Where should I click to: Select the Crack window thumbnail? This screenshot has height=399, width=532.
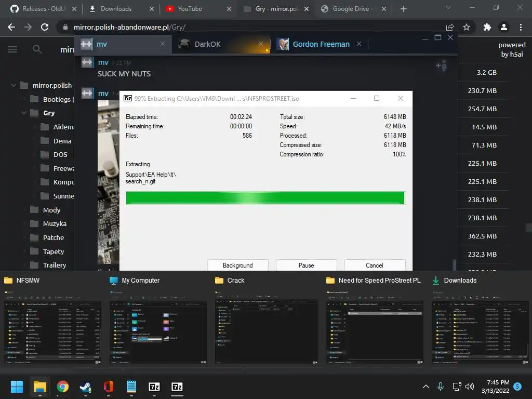[267, 321]
